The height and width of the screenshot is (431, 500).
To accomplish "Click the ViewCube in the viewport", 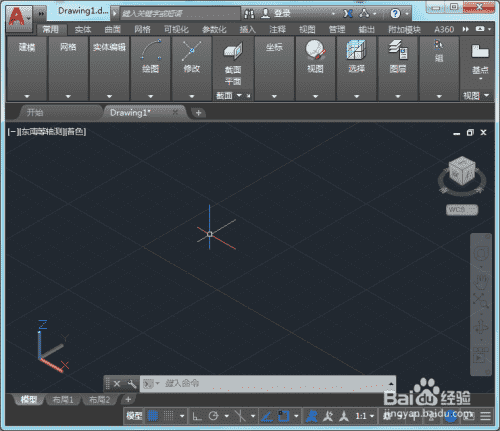I will point(462,171).
